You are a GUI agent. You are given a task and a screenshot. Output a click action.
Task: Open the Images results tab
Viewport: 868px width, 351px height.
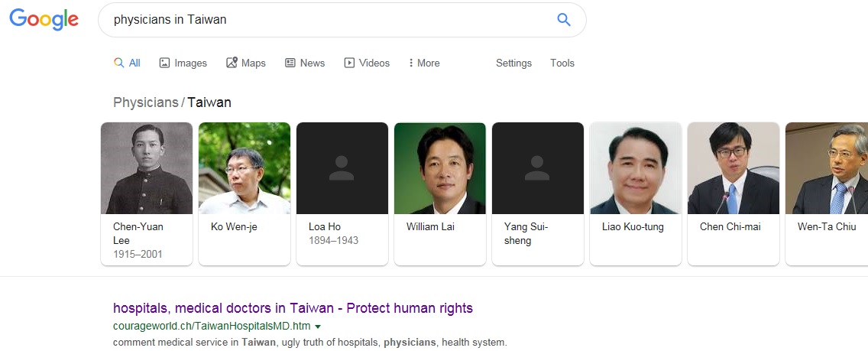183,63
